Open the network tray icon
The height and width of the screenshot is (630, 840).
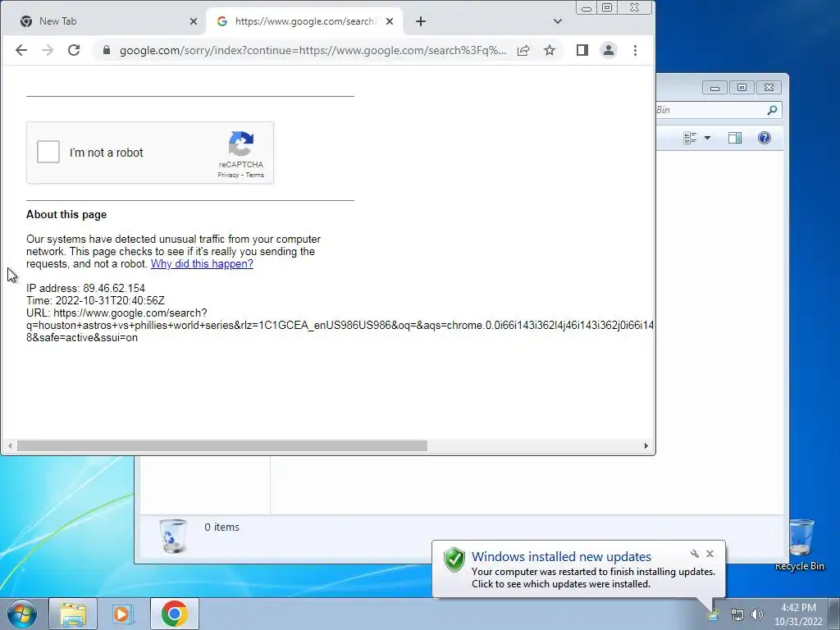(x=737, y=614)
